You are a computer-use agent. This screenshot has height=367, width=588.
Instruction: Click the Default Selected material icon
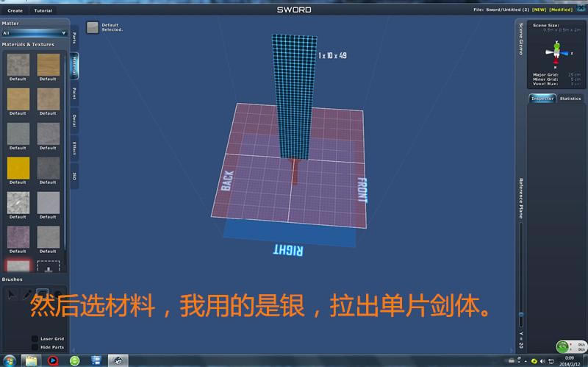tap(92, 28)
